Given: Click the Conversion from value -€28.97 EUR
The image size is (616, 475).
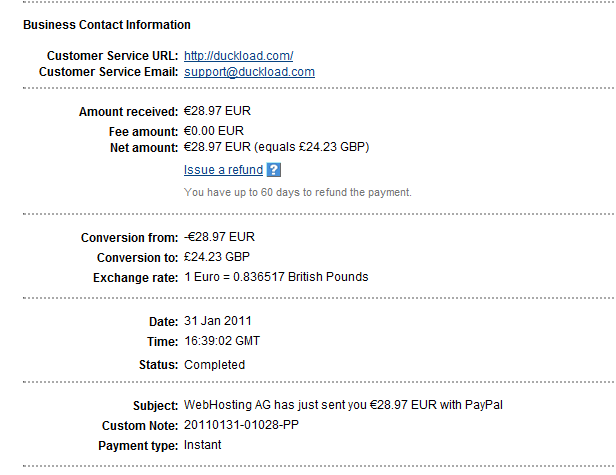Looking at the screenshot, I should pos(219,238).
